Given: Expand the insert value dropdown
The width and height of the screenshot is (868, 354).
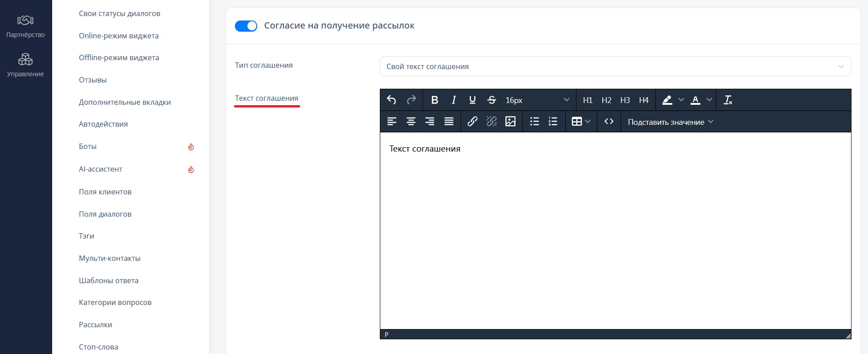Looking at the screenshot, I should point(671,122).
